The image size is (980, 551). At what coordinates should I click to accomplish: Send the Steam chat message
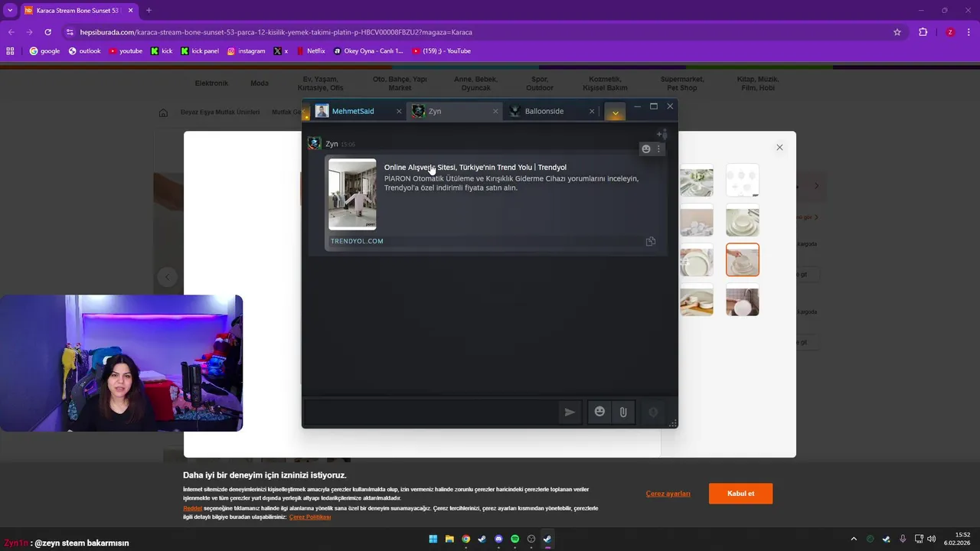click(570, 412)
